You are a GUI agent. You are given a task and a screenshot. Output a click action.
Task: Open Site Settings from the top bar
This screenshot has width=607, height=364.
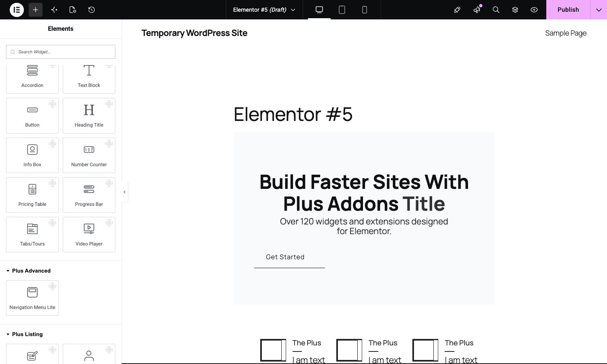tap(54, 10)
